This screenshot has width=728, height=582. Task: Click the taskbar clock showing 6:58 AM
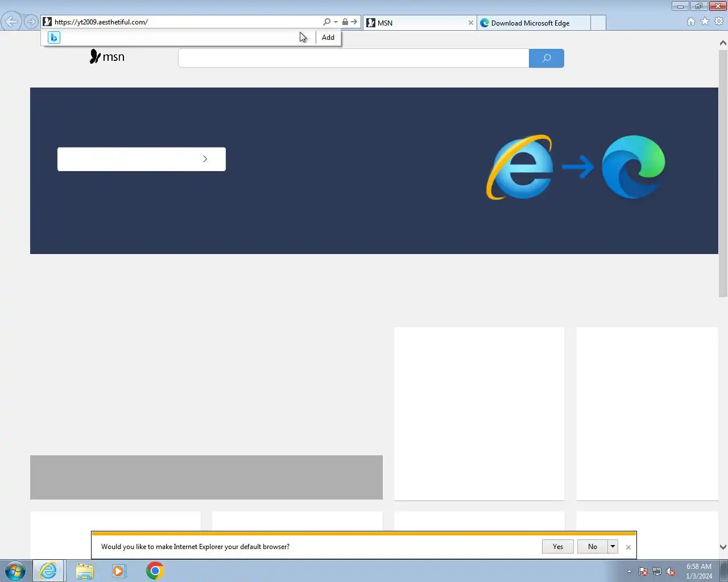(699, 571)
